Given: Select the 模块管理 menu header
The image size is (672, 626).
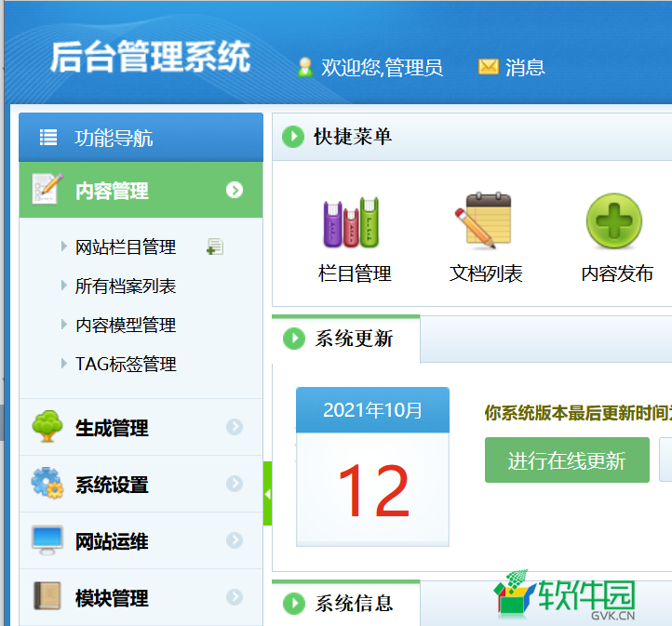Looking at the screenshot, I should pos(141,597).
